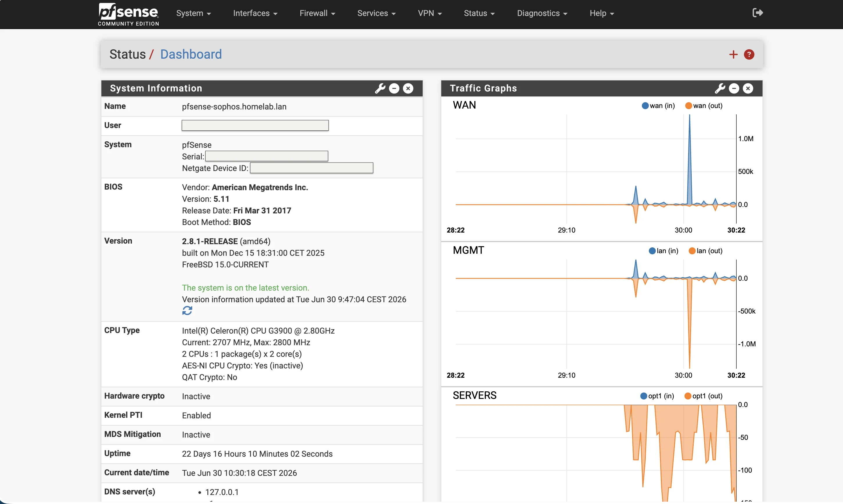Minimize the System Information widget

394,88
